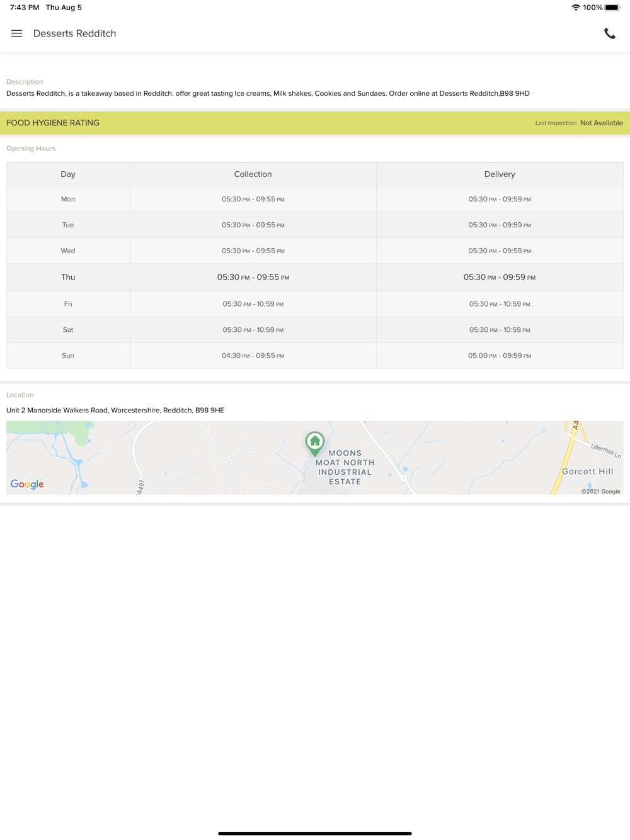
Task: Select the Mon row day cell
Action: point(68,199)
